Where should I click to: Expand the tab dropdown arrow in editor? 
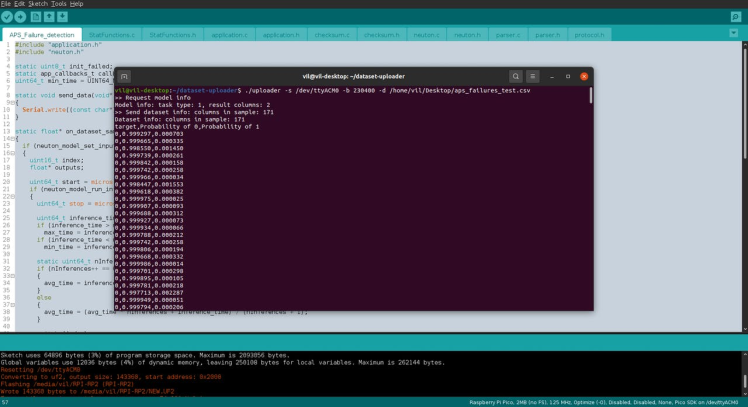pyautogui.click(x=739, y=35)
